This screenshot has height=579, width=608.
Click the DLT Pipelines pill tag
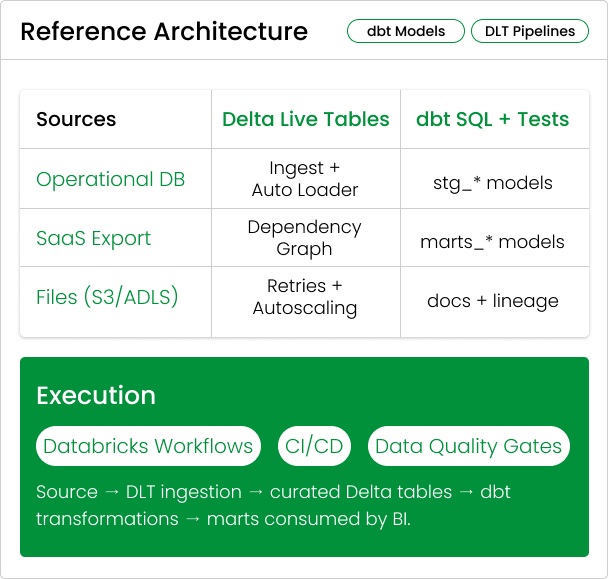[x=530, y=31]
